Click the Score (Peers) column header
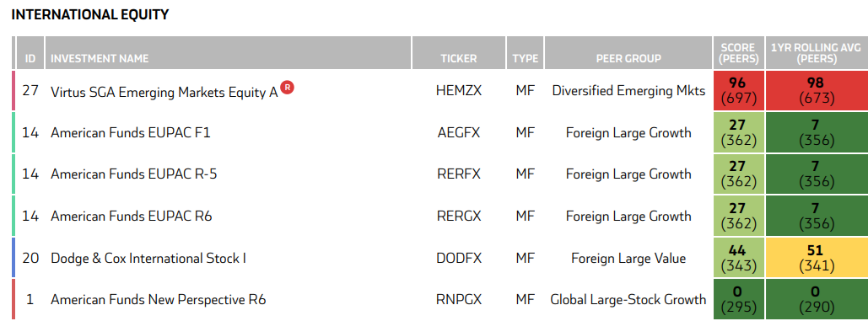The width and height of the screenshot is (868, 321). (x=738, y=53)
